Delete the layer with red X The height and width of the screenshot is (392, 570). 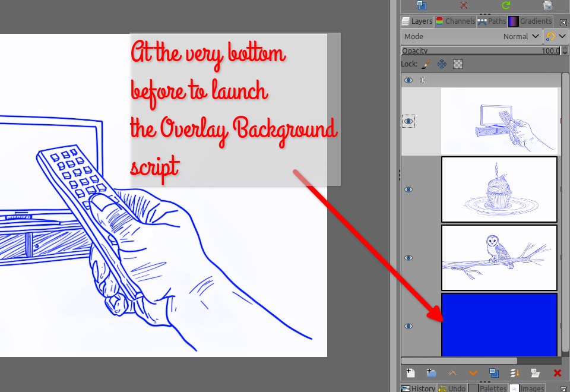(557, 373)
